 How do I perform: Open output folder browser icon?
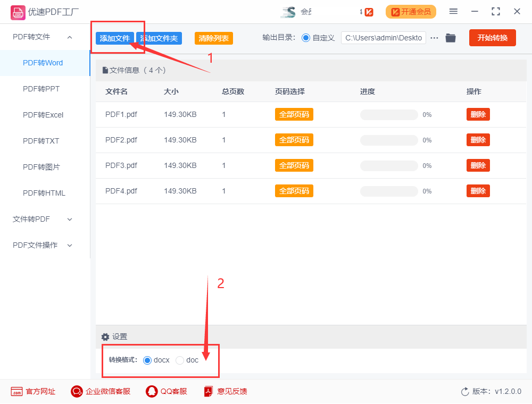tap(451, 38)
